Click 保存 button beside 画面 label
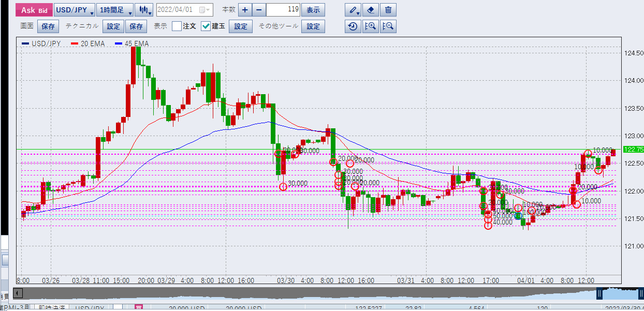Screen dimensions: 644x311 point(48,26)
